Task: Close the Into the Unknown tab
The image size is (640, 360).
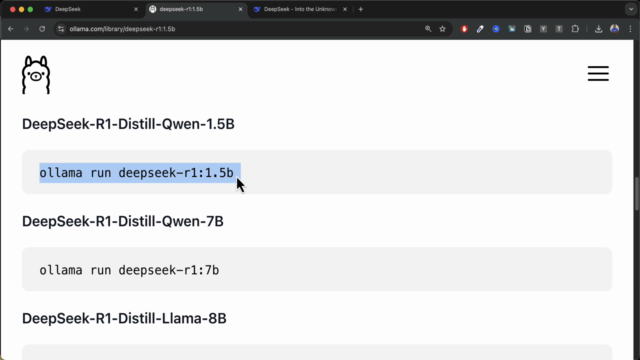Action: point(345,9)
